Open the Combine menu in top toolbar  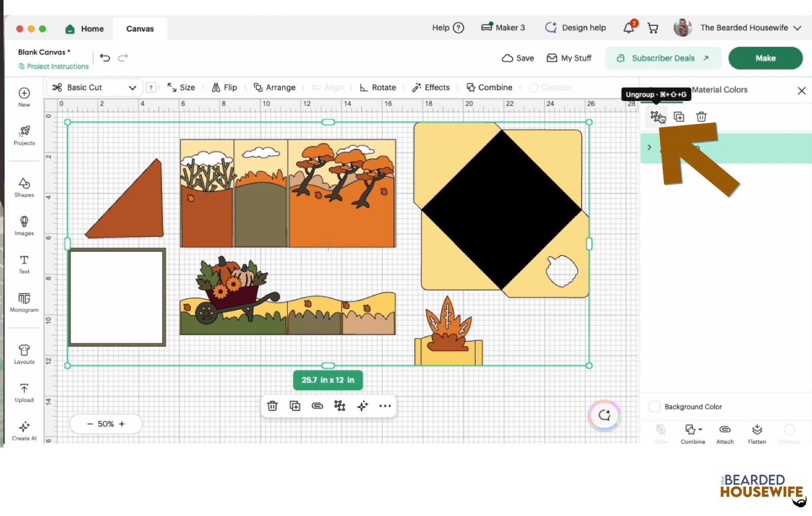tap(489, 87)
